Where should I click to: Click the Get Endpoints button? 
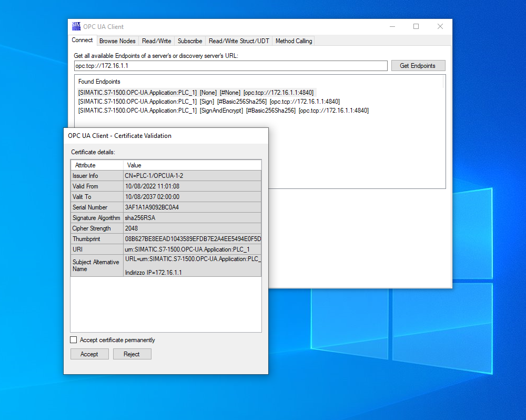tap(418, 65)
